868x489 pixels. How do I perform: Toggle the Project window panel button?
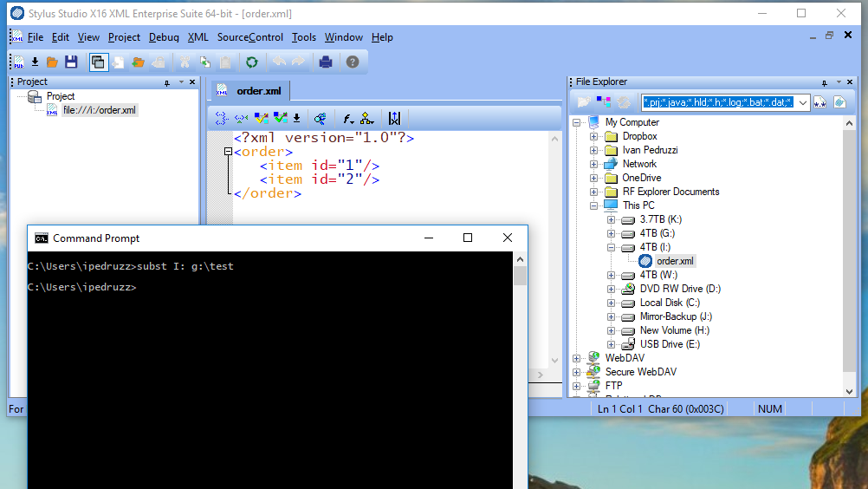tap(98, 62)
